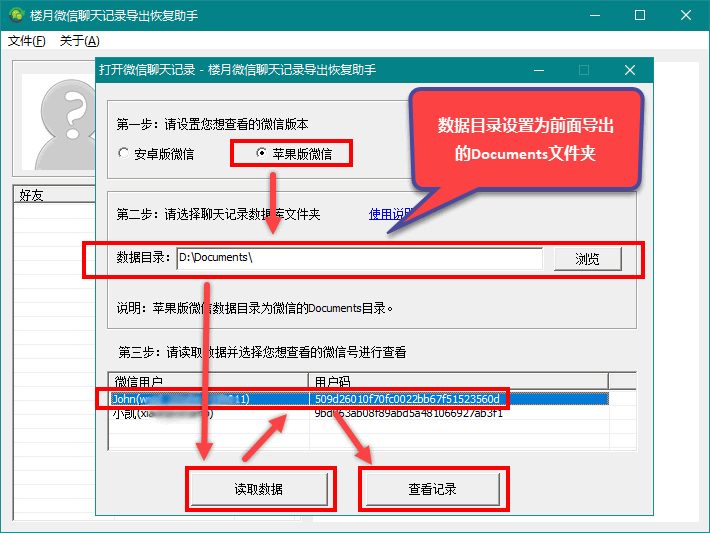The width and height of the screenshot is (710, 533).
Task: Minimize the 打开微信聊天记录 dialog
Action: click(539, 70)
